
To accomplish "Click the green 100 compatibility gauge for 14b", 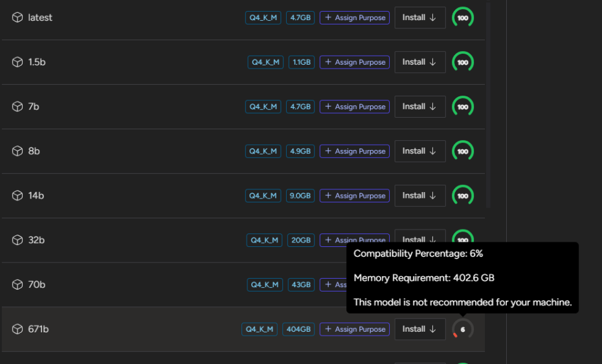I will [x=463, y=196].
